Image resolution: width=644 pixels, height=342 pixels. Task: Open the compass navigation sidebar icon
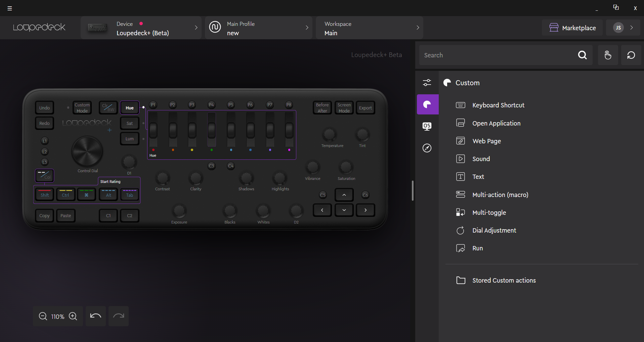click(x=427, y=148)
